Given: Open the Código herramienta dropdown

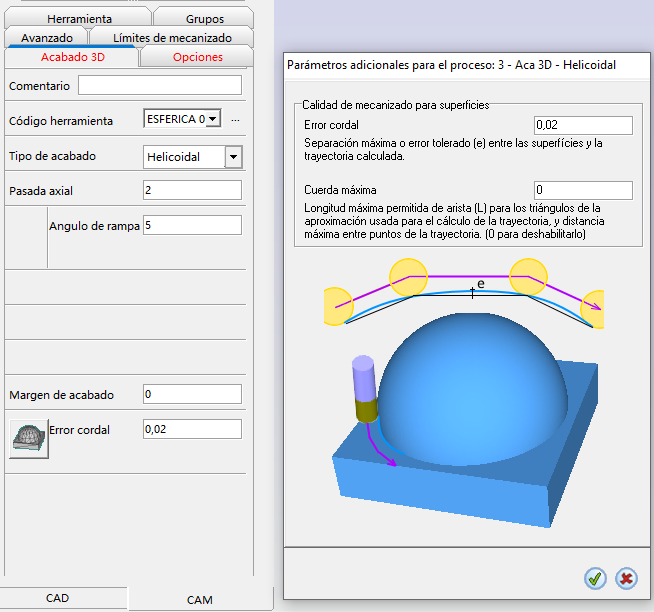Looking at the screenshot, I should (213, 120).
